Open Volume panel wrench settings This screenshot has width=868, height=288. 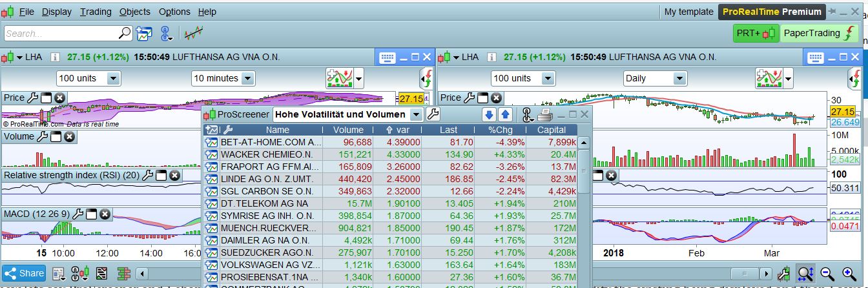click(x=42, y=136)
